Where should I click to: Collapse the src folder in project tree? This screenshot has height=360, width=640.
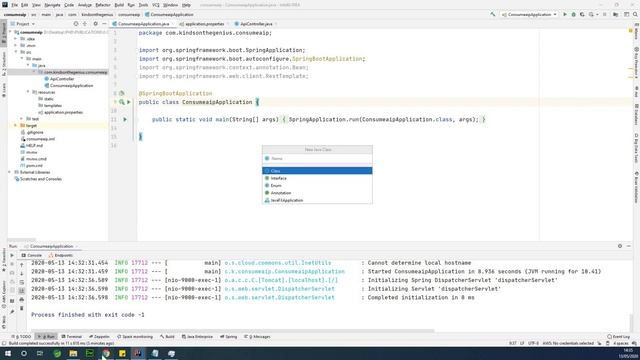coord(16,52)
